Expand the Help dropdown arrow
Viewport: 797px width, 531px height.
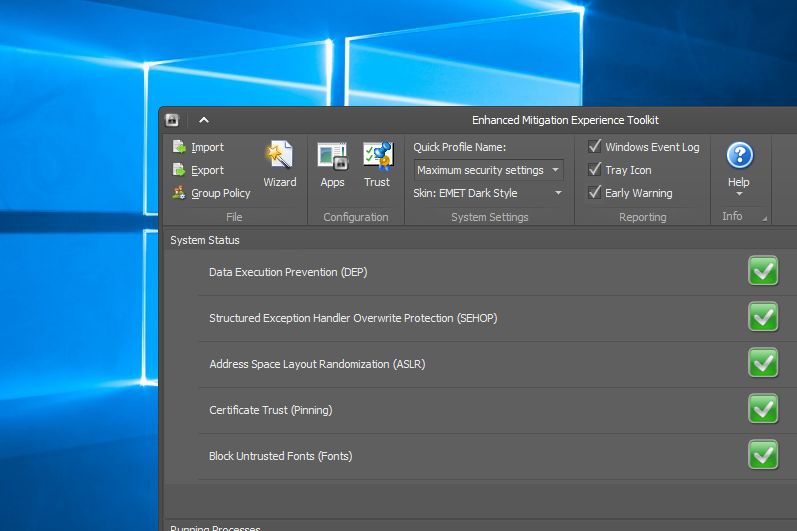click(x=739, y=194)
